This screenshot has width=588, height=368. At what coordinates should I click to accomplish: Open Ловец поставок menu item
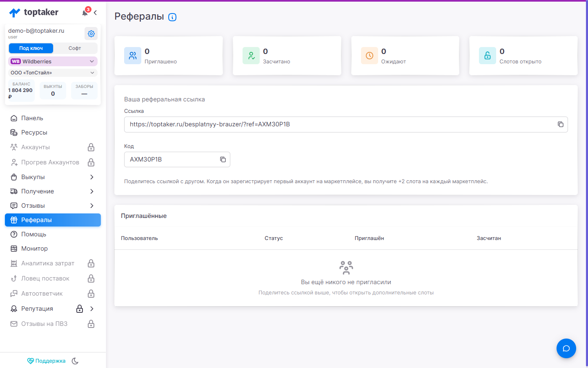click(53, 278)
